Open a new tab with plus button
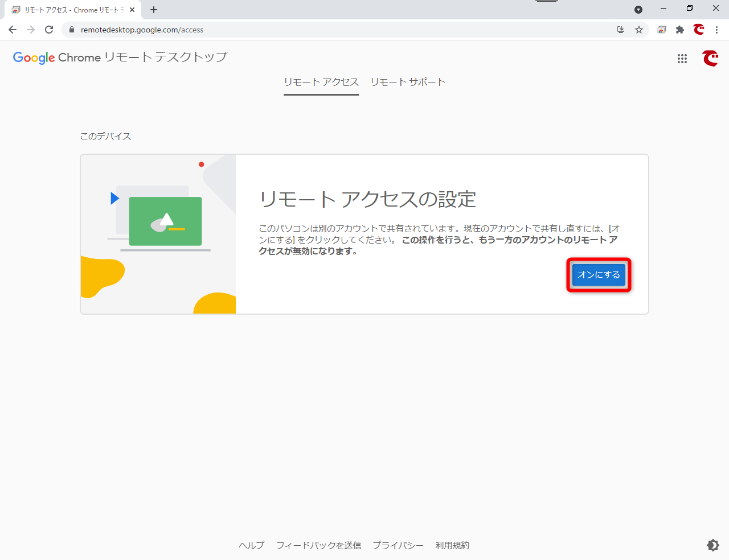Image resolution: width=729 pixels, height=560 pixels. (x=154, y=10)
